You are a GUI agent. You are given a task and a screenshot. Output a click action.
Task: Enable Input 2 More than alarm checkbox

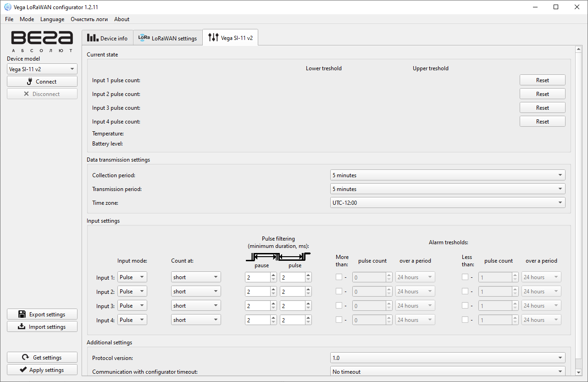tap(339, 292)
